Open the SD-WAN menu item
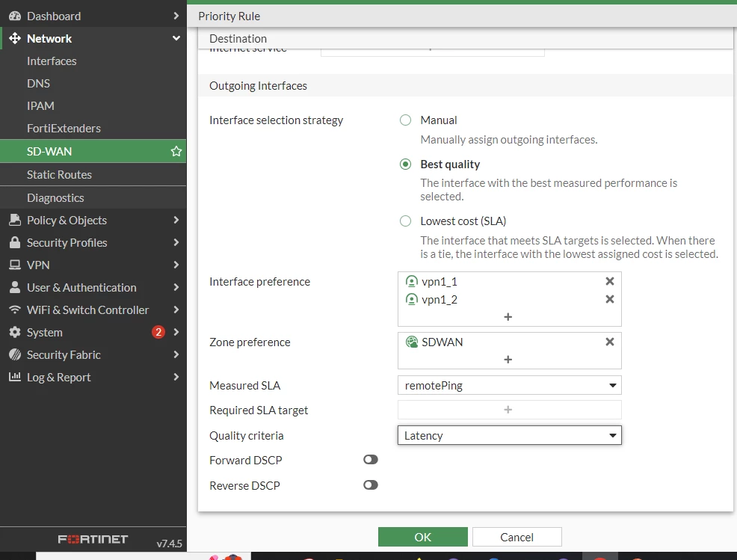 [x=93, y=152]
